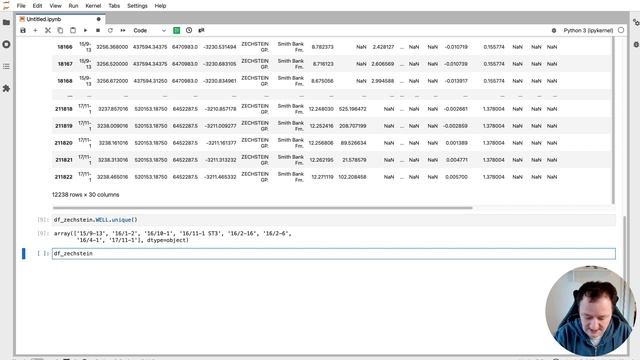Image resolution: width=640 pixels, height=360 pixels.
Task: Select row index 211821 in the table
Action: [x=64, y=160]
